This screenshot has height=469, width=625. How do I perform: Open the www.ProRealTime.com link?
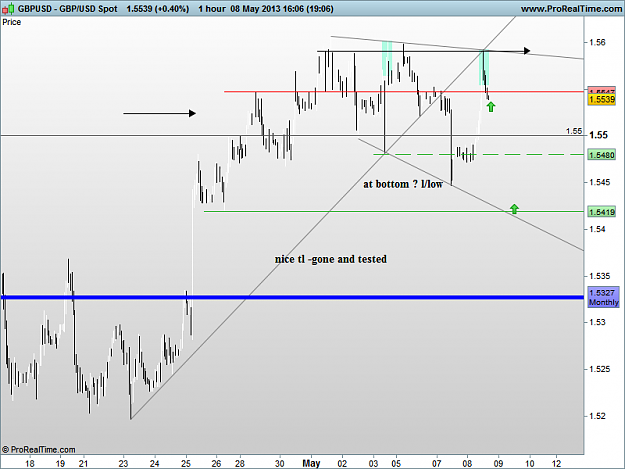571,9
